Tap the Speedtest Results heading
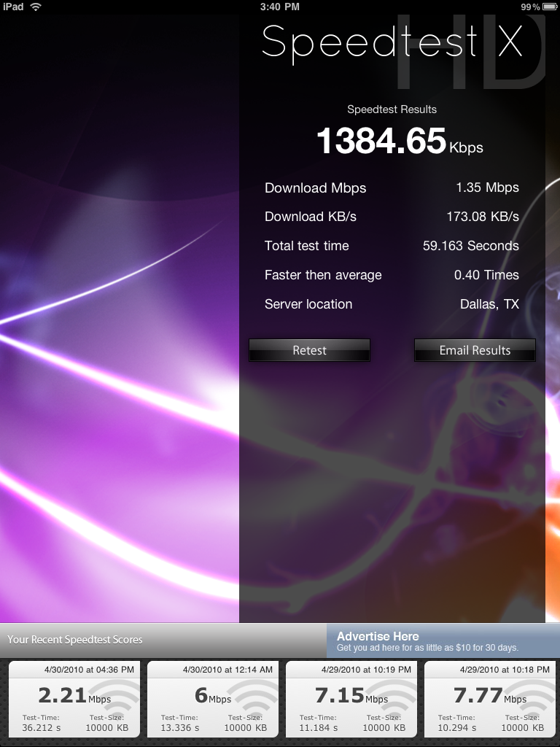The image size is (560, 747). pyautogui.click(x=392, y=109)
